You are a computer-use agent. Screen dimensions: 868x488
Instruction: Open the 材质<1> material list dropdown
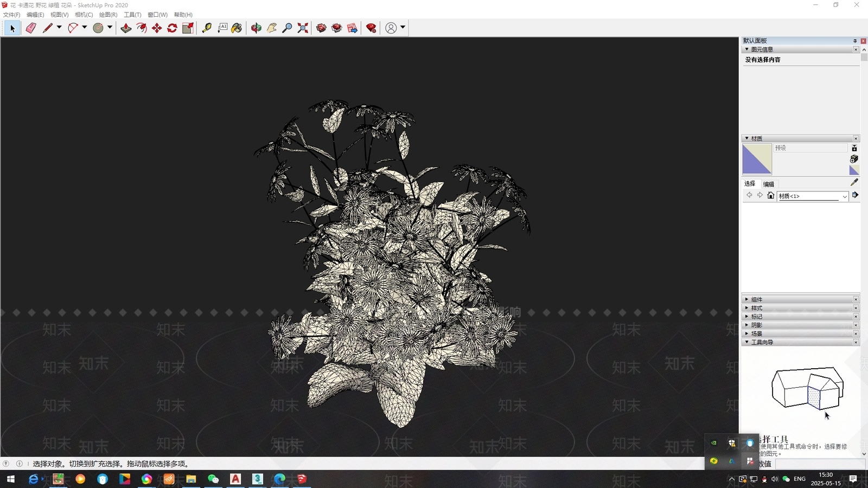pyautogui.click(x=845, y=196)
